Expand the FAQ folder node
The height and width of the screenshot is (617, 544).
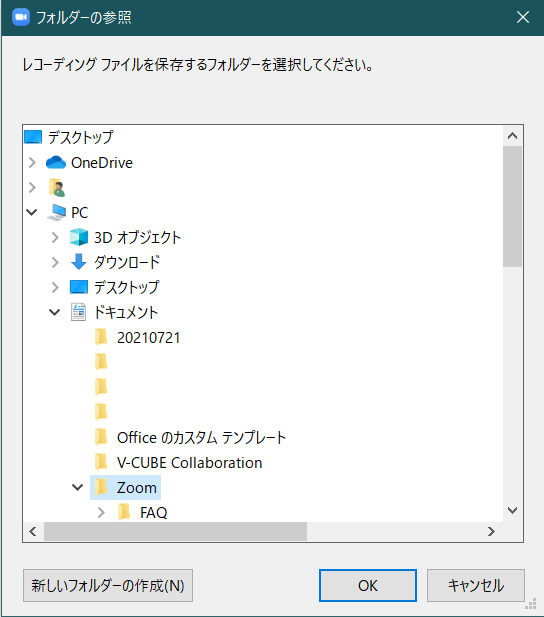click(101, 512)
